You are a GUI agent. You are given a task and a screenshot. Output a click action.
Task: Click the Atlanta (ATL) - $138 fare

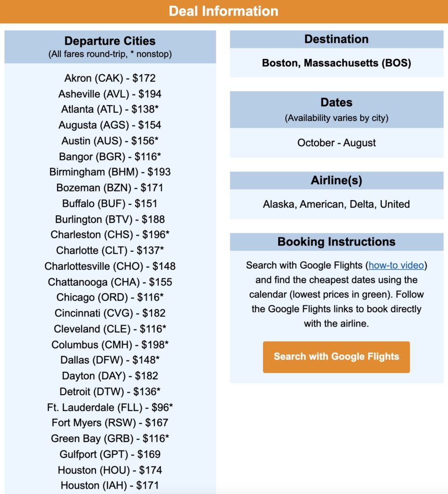tap(110, 110)
